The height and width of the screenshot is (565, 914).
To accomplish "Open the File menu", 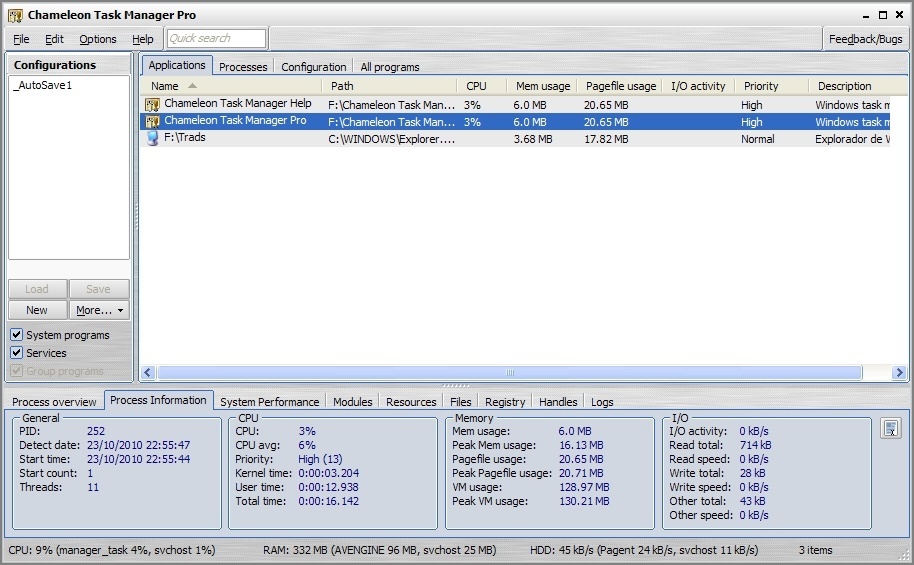I will pyautogui.click(x=21, y=39).
